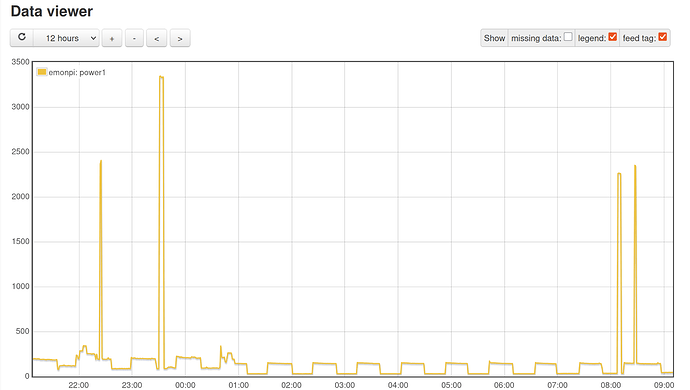Pan right with the > button
This screenshot has height=390, width=690.
click(180, 38)
